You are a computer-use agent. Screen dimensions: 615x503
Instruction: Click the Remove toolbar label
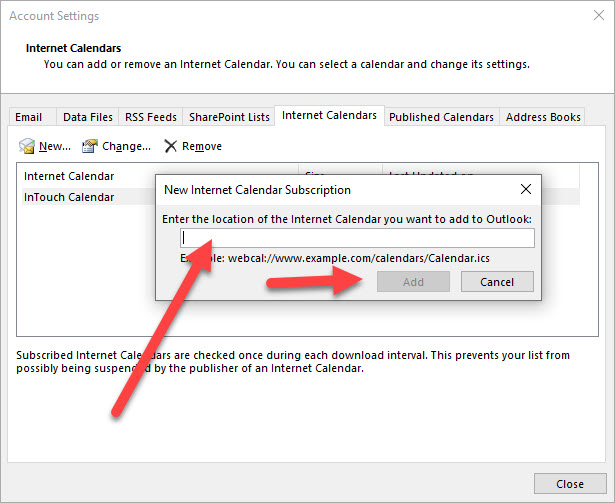tap(202, 146)
